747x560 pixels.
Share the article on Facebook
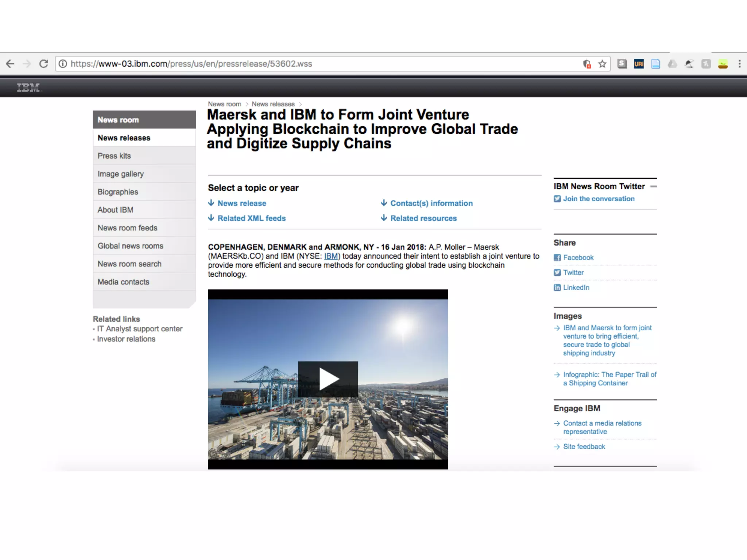pos(578,258)
